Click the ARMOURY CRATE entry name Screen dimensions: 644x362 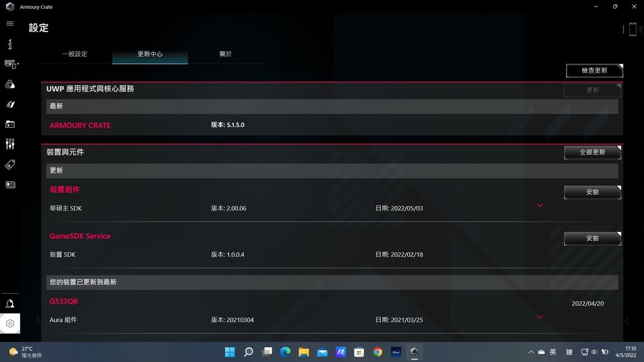click(80, 126)
